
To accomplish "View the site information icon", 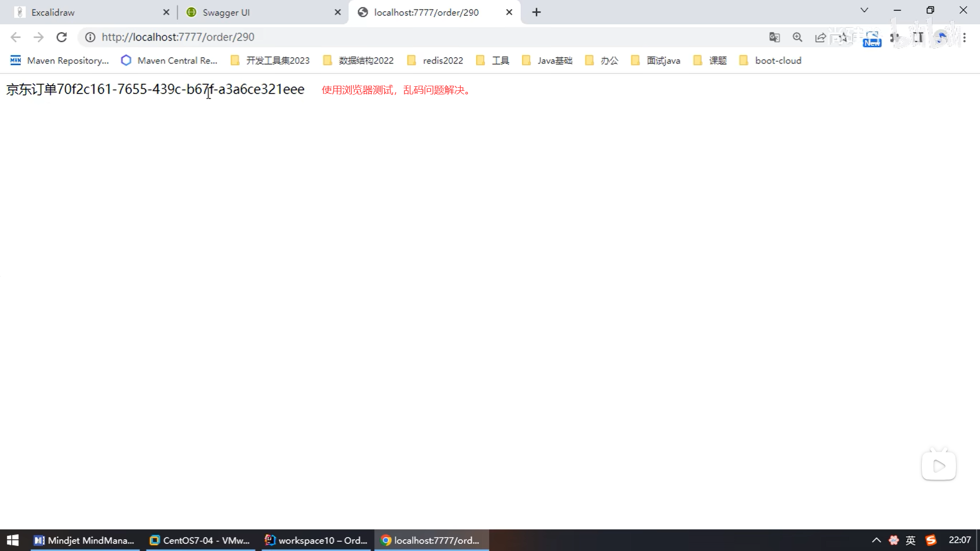I will pos(90,37).
